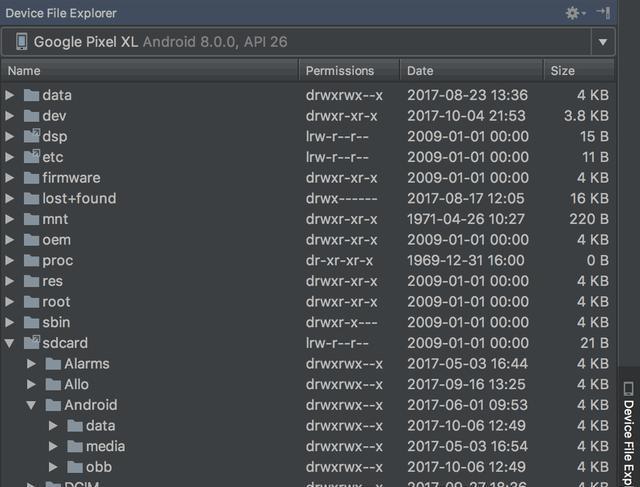Expand the mnt folder
The height and width of the screenshot is (487, 640).
(9, 219)
